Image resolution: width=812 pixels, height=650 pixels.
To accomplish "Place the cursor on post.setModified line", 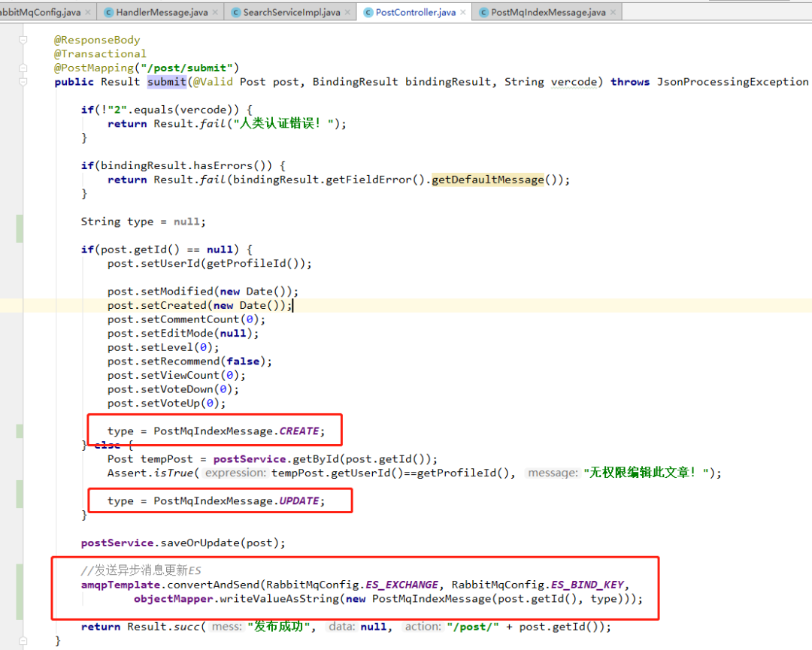I will click(202, 292).
